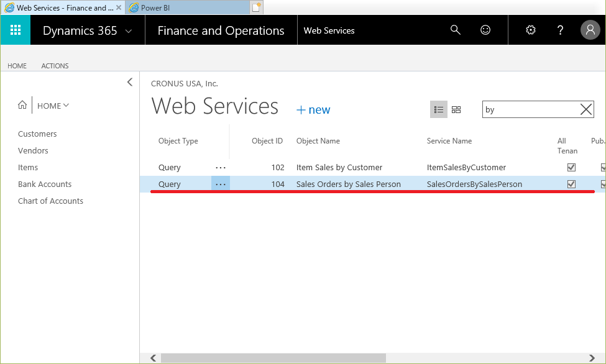Switch to the Power BI browser tab

[x=188, y=7]
